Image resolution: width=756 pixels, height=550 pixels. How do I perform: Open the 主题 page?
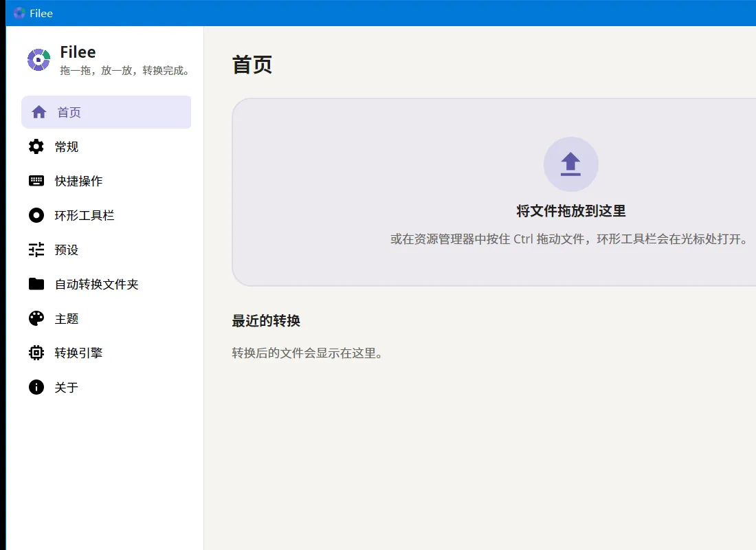pyautogui.click(x=106, y=318)
